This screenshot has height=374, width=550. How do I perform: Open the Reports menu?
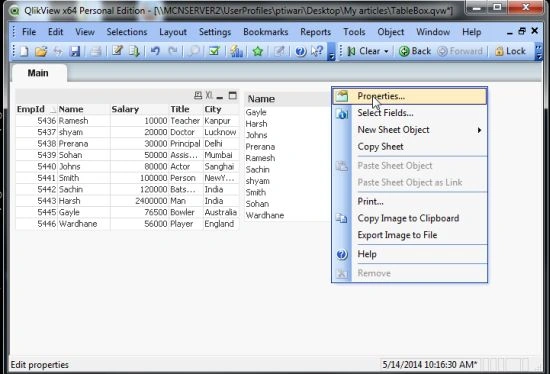pyautogui.click(x=315, y=32)
